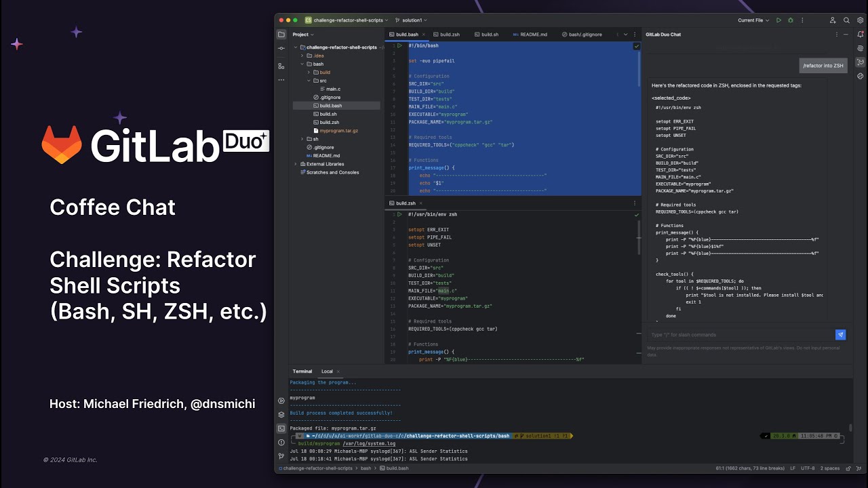Open Search Everywhere magnifier icon

click(846, 20)
